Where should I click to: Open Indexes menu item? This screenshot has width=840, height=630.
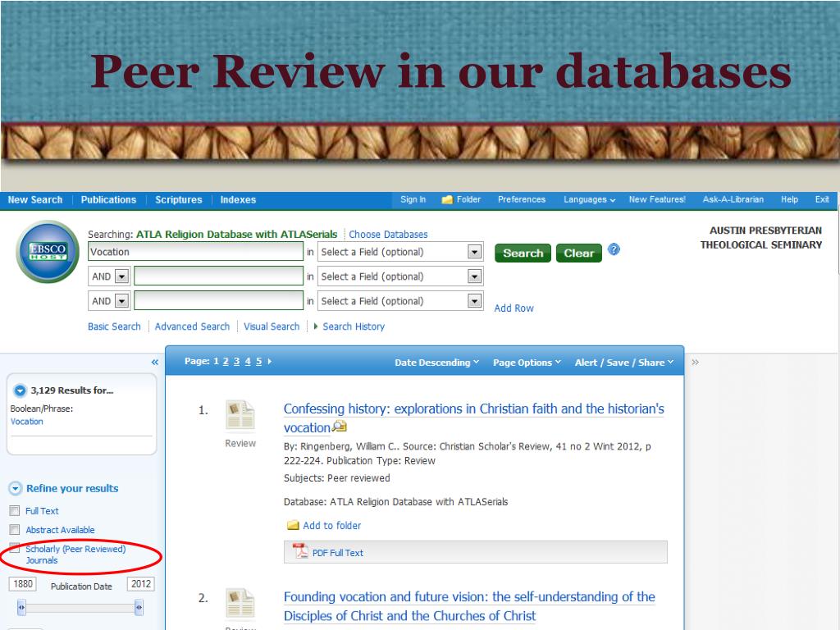coord(238,200)
